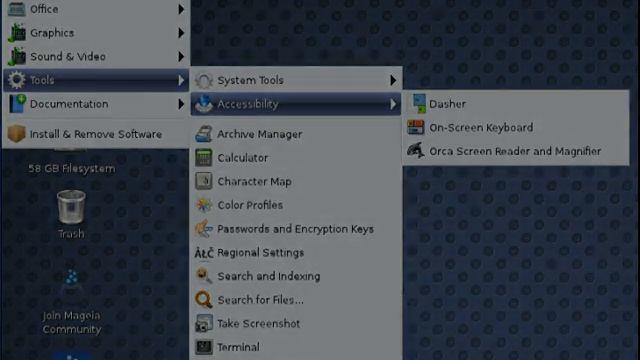Open the System Tools submenu entry

(296, 80)
